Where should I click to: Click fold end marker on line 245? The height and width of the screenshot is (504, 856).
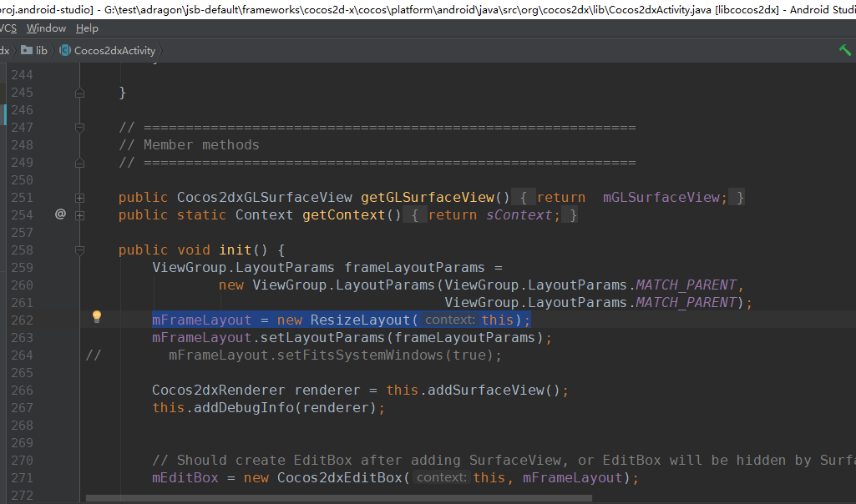(x=79, y=93)
